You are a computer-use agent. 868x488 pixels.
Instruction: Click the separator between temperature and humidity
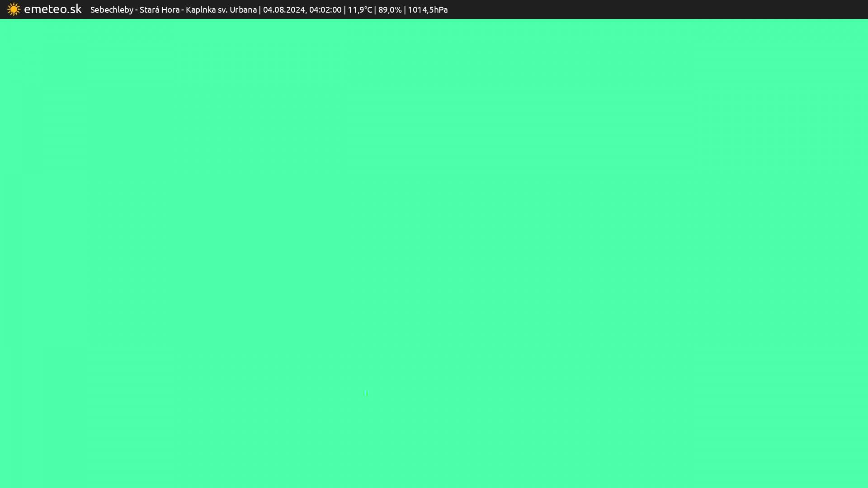(x=375, y=9)
